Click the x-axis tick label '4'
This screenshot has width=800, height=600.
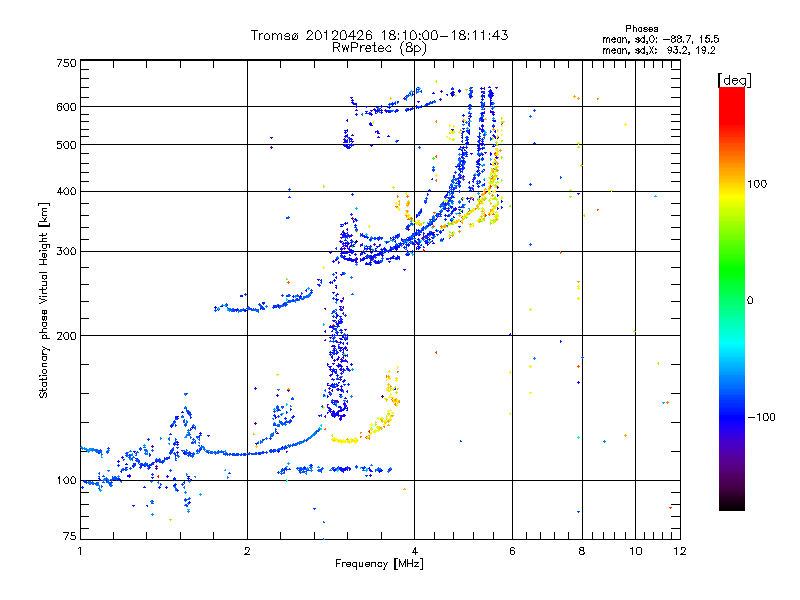click(414, 551)
